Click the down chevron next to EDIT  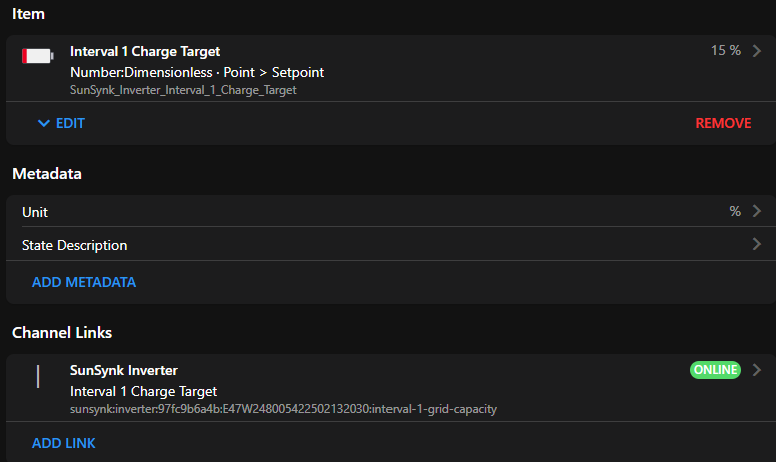pos(43,123)
